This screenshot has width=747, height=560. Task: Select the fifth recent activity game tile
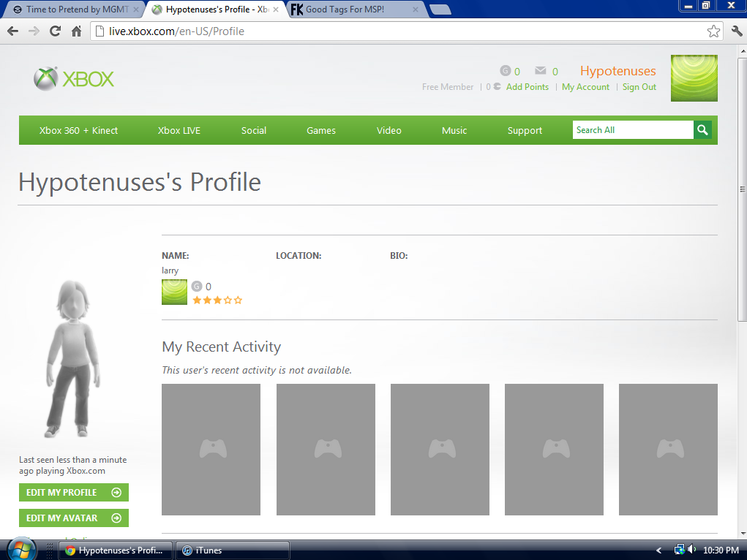[668, 450]
